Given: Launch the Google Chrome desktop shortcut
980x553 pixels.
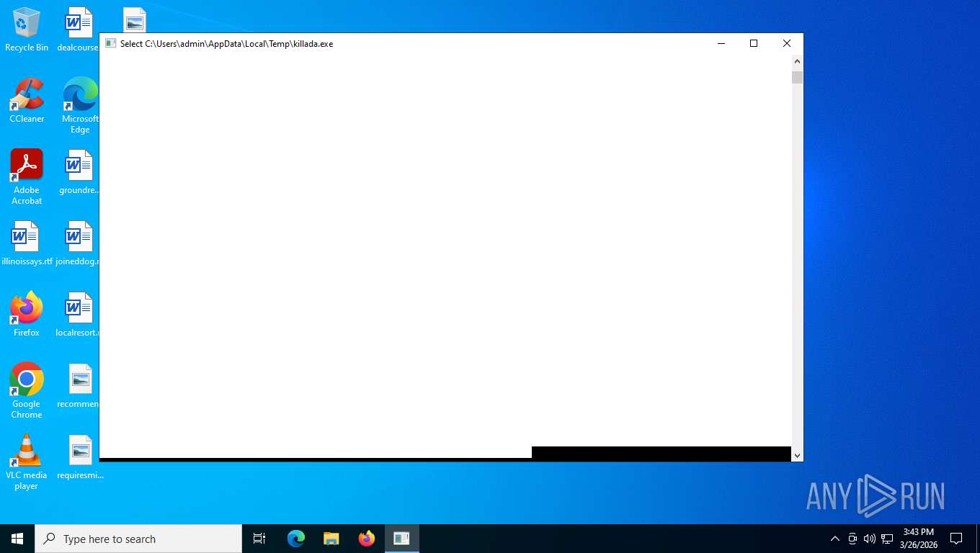Looking at the screenshot, I should coord(27,390).
